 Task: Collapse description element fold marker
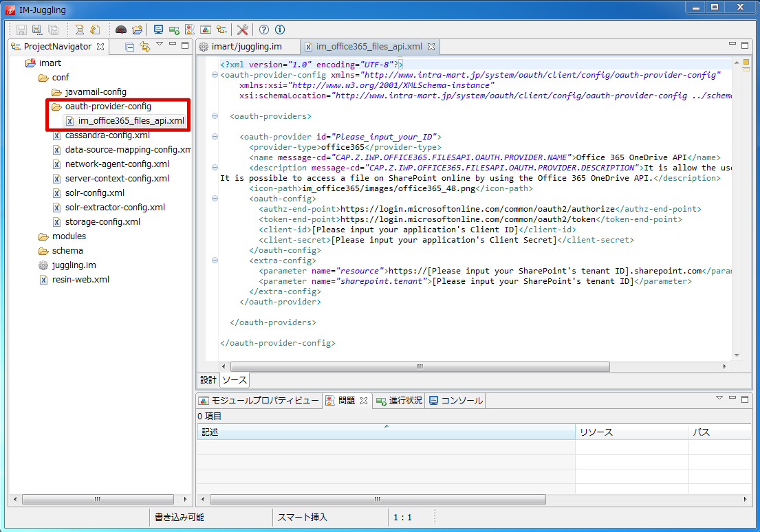(215, 168)
